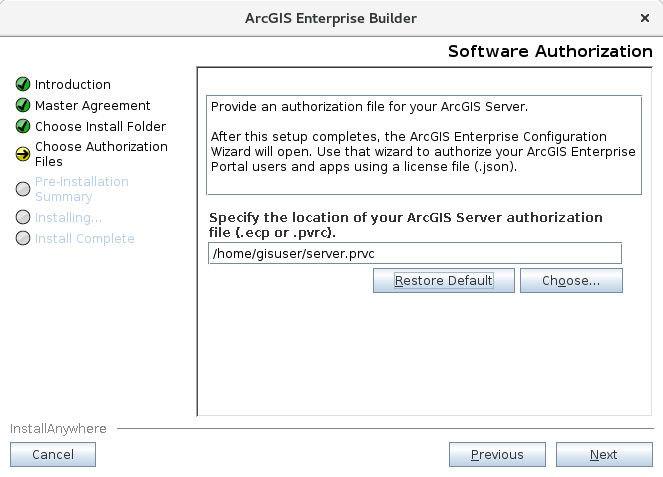Screen dimensions: 663x477
Task: Click the green checkmark next to Master Agreement
Action: (23, 106)
